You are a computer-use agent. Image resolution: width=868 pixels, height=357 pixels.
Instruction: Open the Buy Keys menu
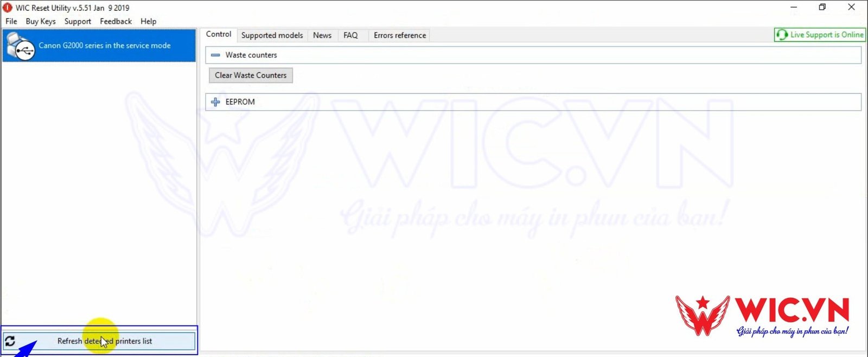pyautogui.click(x=41, y=21)
